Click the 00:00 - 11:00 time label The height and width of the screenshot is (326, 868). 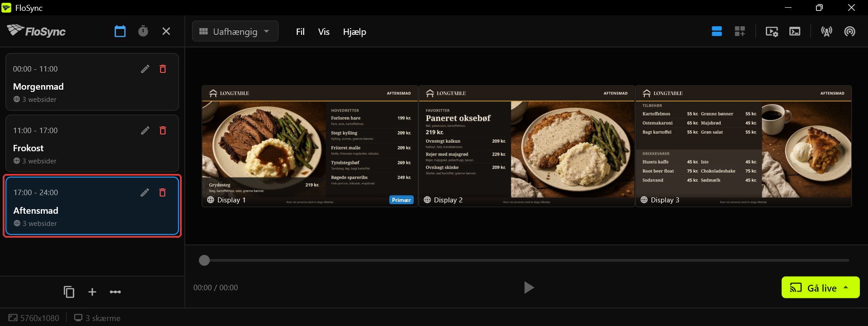(x=35, y=69)
